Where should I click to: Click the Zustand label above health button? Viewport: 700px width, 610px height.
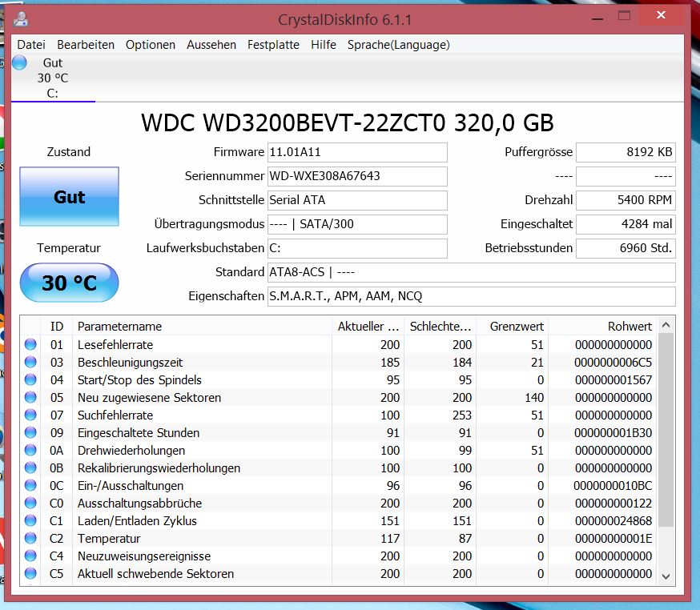(x=69, y=152)
